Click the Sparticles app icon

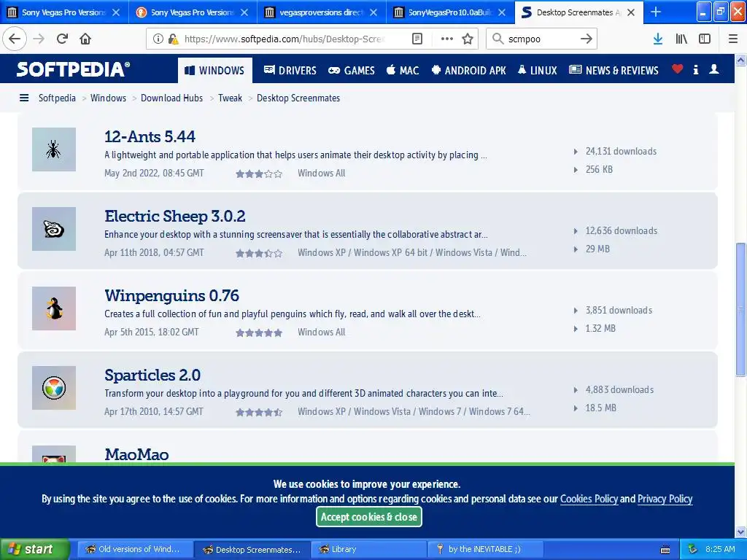click(54, 388)
